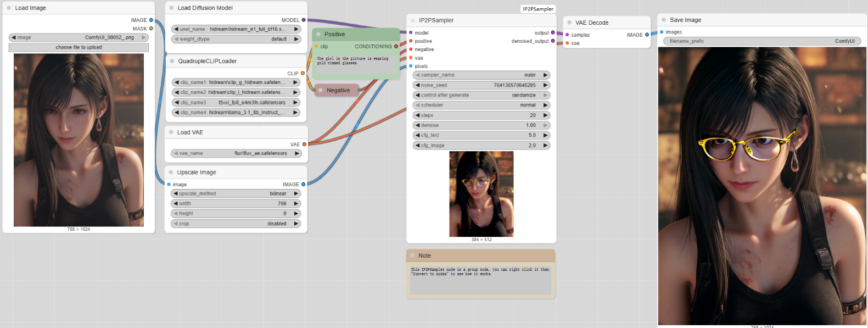Click the CONDITIONING output port on Positive node
868x328 pixels.
396,46
